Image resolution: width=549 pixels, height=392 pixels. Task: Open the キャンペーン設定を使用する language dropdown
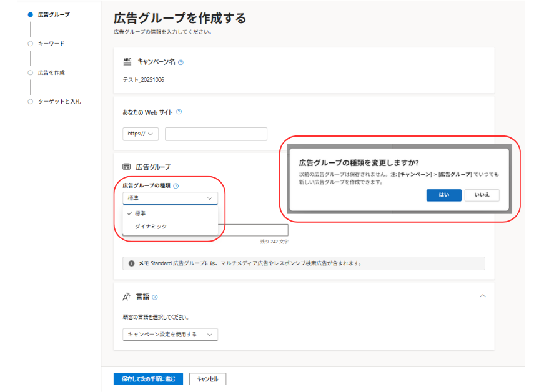[170, 335]
